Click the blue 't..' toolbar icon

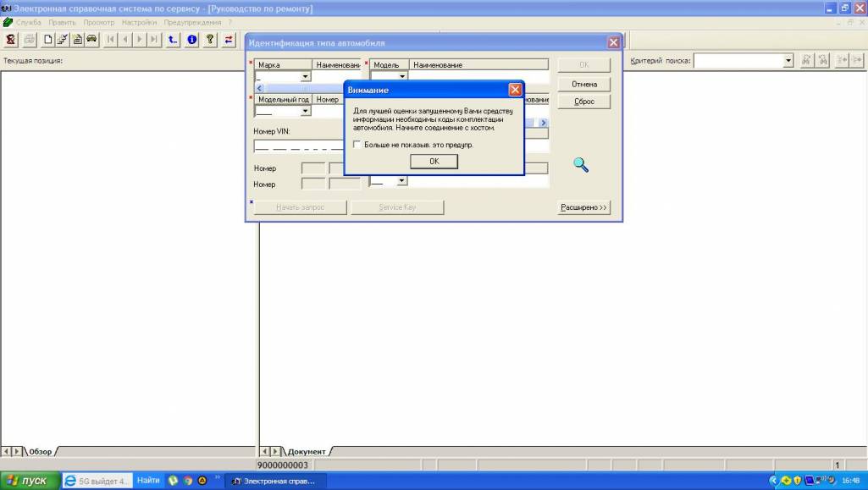[x=173, y=39]
